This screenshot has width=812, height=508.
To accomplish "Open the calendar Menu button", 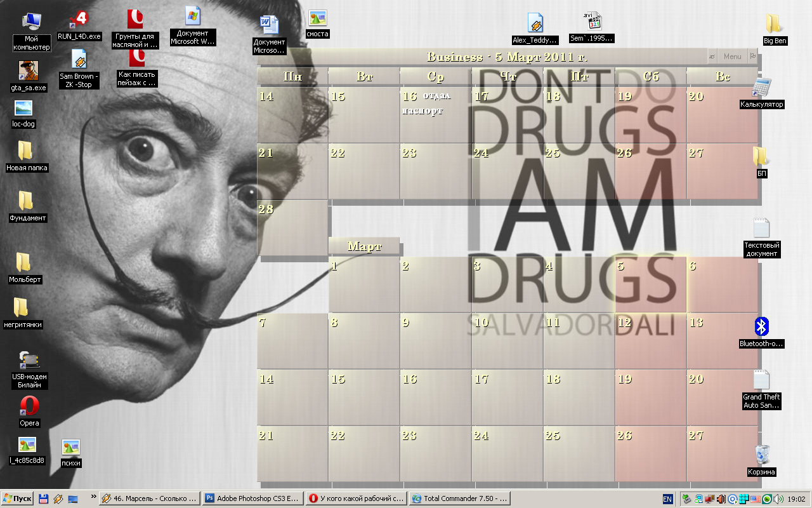I will (732, 57).
